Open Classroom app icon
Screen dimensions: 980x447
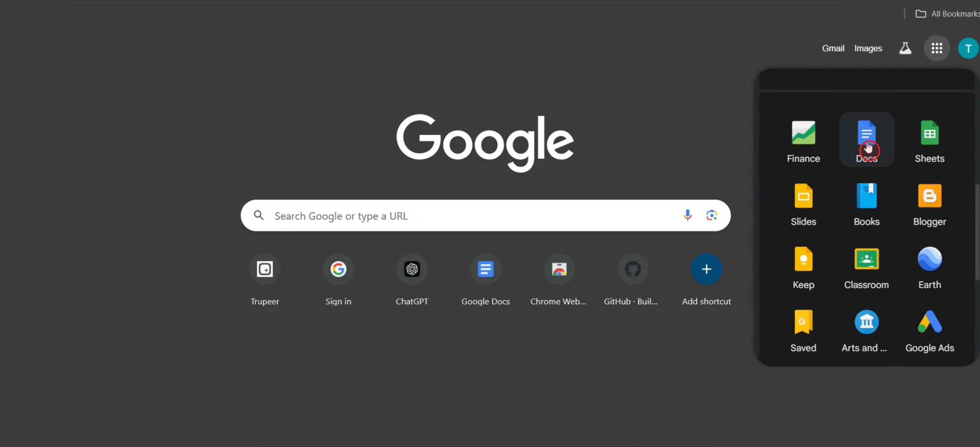point(866,266)
